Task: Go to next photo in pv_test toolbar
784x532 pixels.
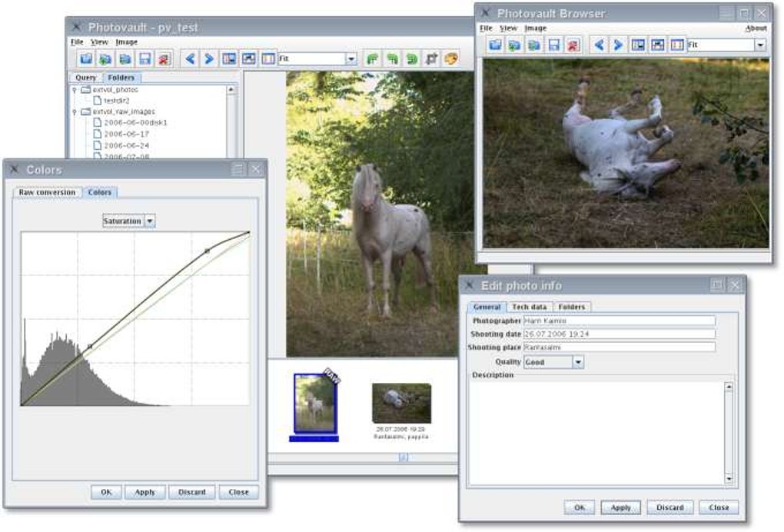Action: tap(209, 59)
